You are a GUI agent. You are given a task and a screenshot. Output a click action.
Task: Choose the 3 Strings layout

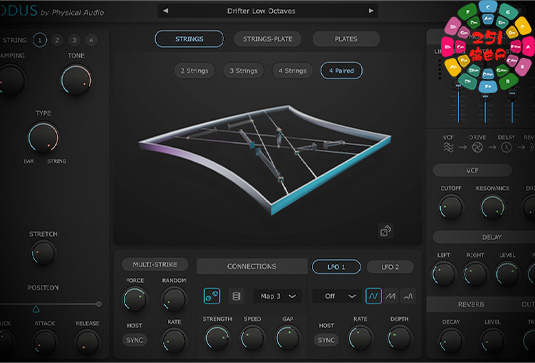point(243,71)
